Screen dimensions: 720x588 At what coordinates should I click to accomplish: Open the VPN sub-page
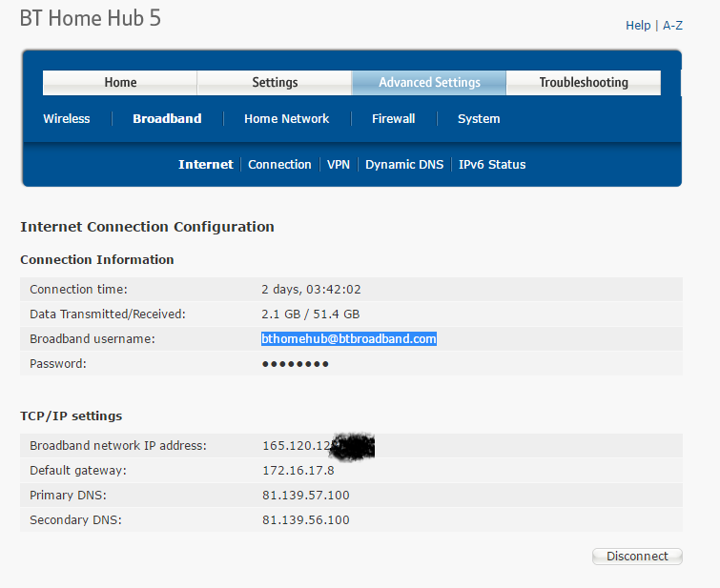point(339,164)
